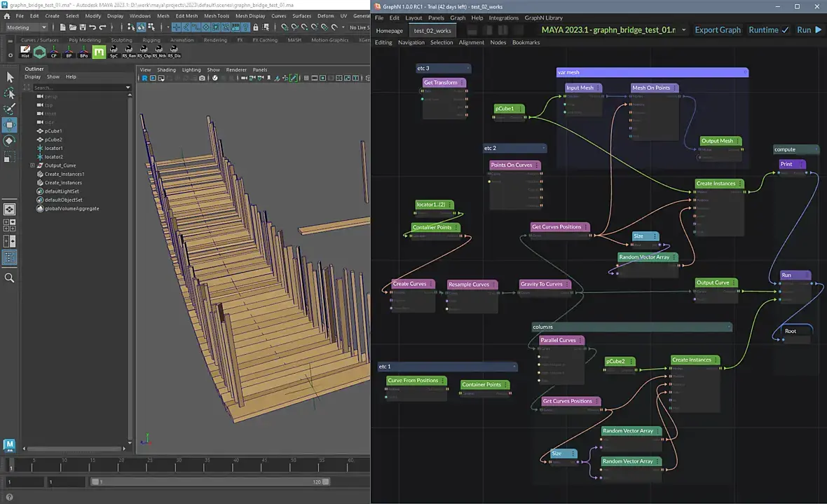Image resolution: width=827 pixels, height=504 pixels.
Task: Collapse the 'etc 2' group header
Action: click(x=543, y=149)
